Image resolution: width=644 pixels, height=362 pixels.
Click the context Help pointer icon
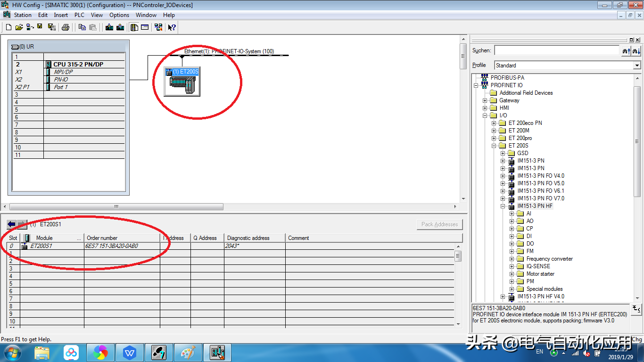(x=172, y=27)
